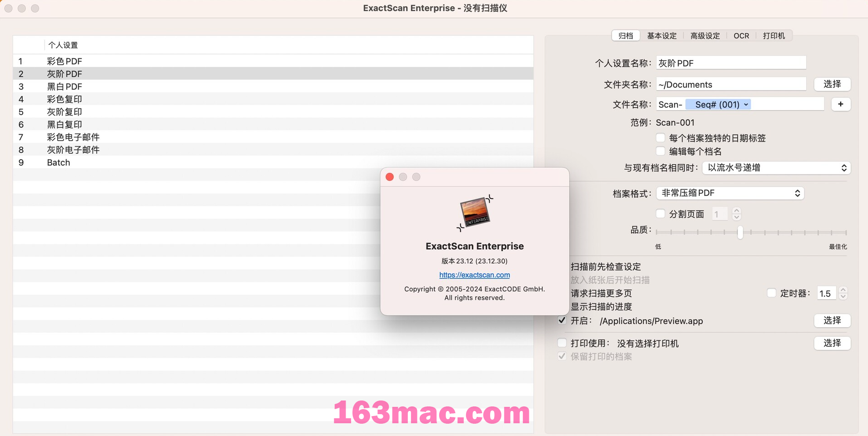Toggle the 定时器 checkbox
The width and height of the screenshot is (868, 436).
(x=772, y=293)
